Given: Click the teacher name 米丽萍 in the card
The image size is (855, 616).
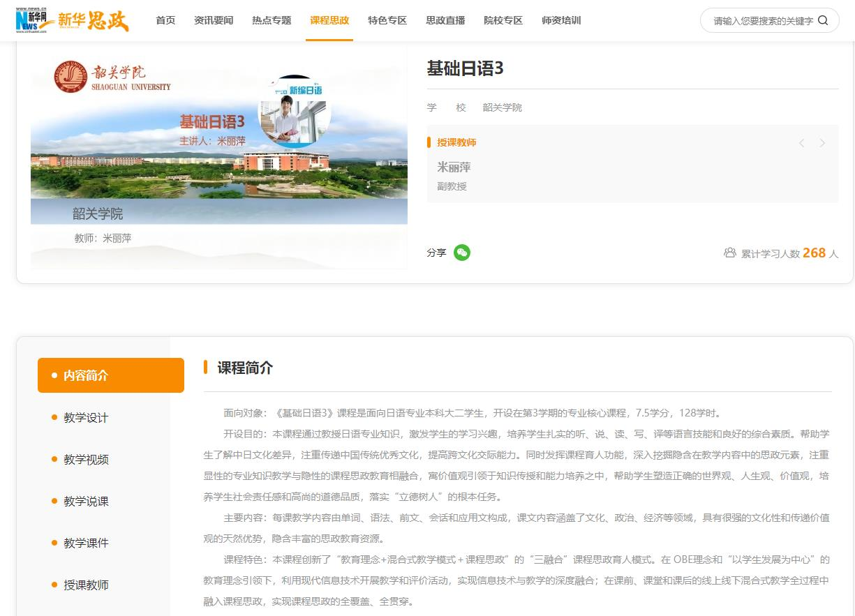Looking at the screenshot, I should (x=454, y=167).
